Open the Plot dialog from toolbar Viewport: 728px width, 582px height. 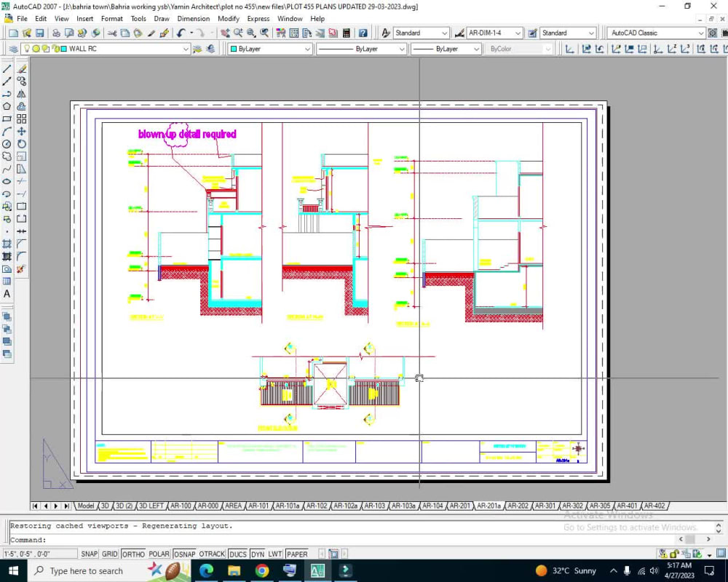click(x=56, y=32)
